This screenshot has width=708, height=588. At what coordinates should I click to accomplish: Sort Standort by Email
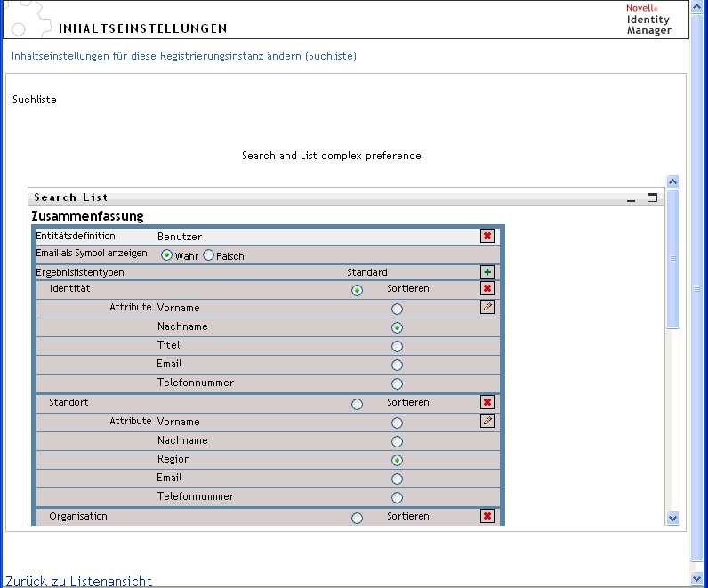tap(397, 479)
